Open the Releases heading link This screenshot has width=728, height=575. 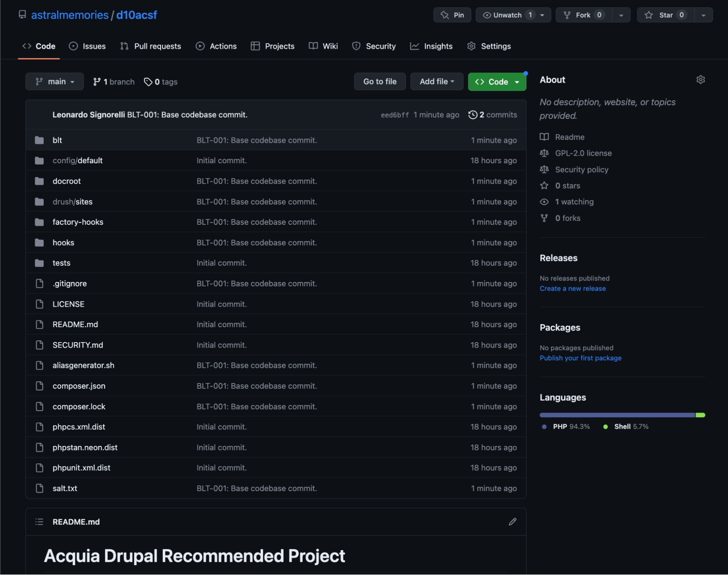point(558,258)
